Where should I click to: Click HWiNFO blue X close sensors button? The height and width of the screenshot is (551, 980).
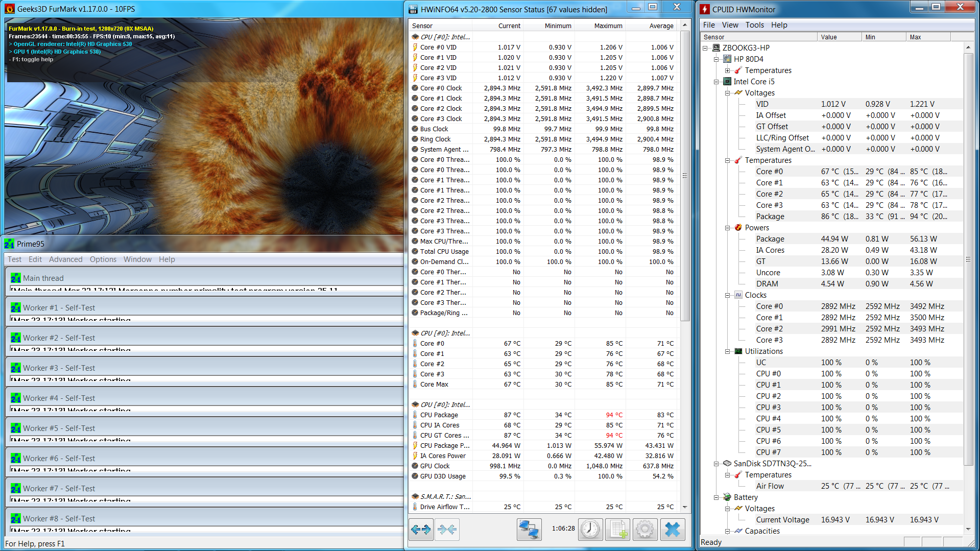coord(673,529)
